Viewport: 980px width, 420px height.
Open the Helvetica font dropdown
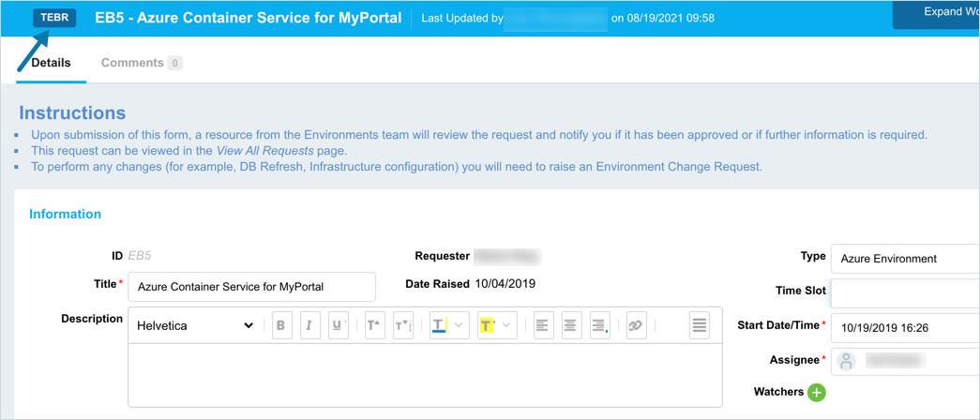[x=195, y=325]
